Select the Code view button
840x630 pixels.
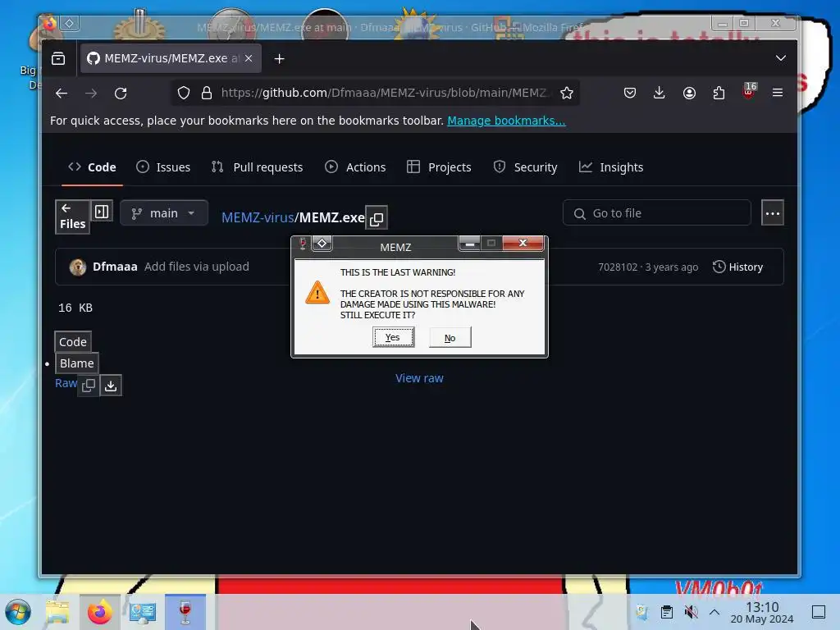[73, 342]
